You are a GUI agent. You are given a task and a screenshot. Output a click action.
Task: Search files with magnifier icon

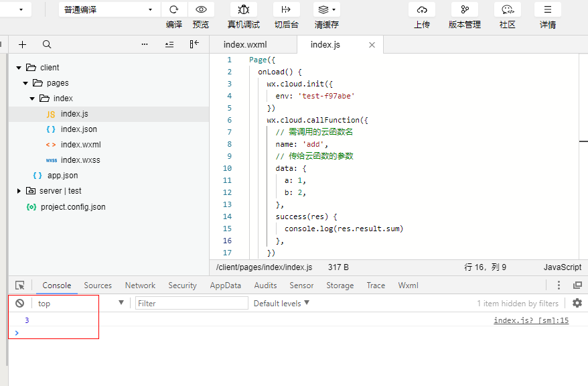pyautogui.click(x=47, y=44)
